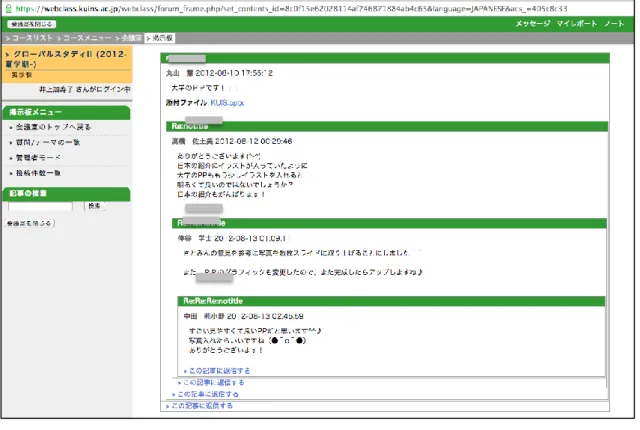This screenshot has height=430, width=640.
Task: Download the attached KUIS.pptx file
Action: tap(227, 103)
